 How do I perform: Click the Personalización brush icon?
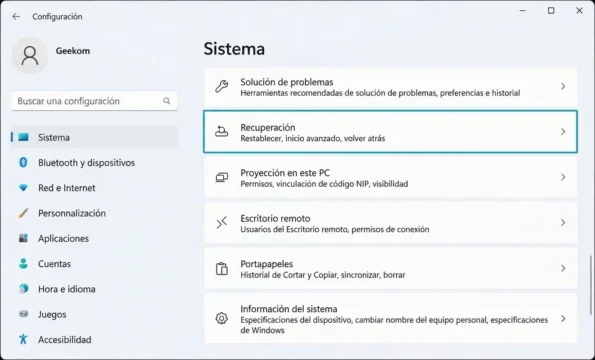(x=24, y=213)
